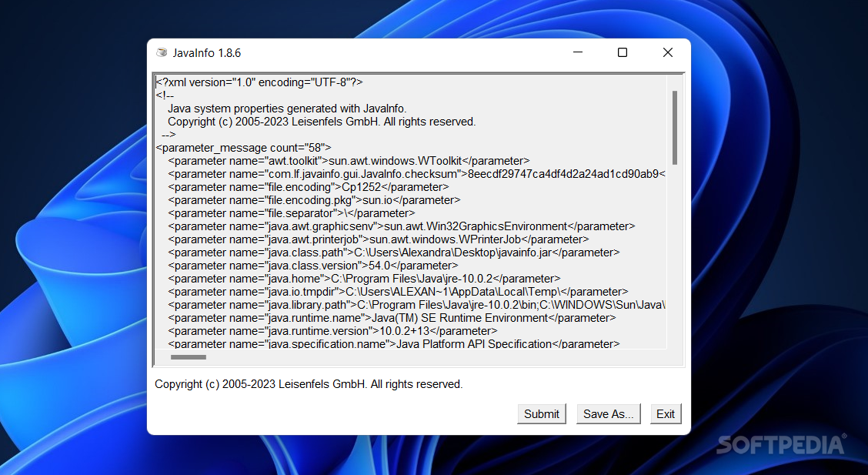This screenshot has width=868, height=475.
Task: Click the java.home parameter line
Action: pos(364,279)
